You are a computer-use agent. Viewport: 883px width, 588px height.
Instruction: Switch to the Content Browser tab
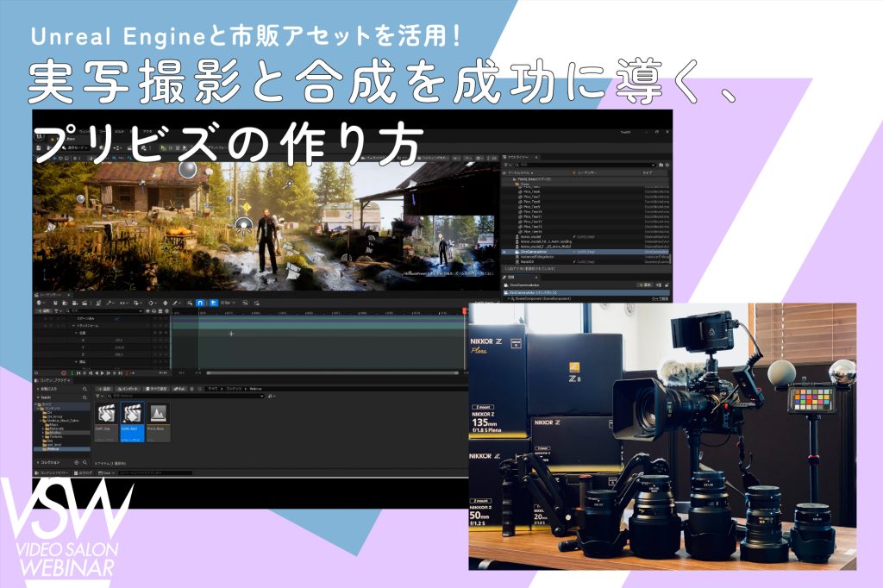[54, 380]
